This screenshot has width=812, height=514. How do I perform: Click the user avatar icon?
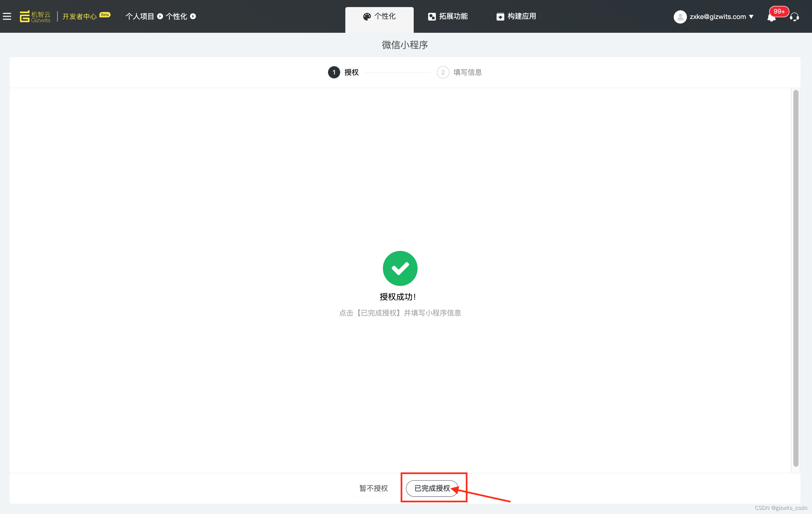[680, 16]
